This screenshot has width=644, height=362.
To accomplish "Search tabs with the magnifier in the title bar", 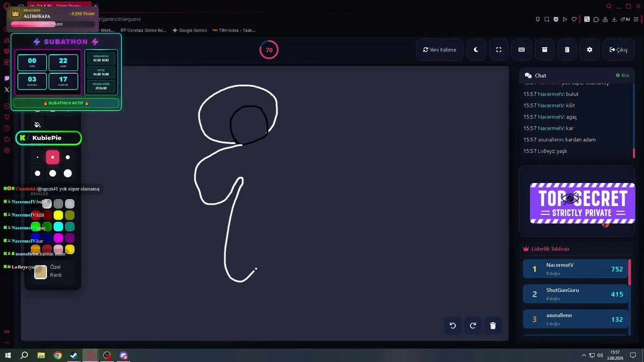I will [x=609, y=6].
